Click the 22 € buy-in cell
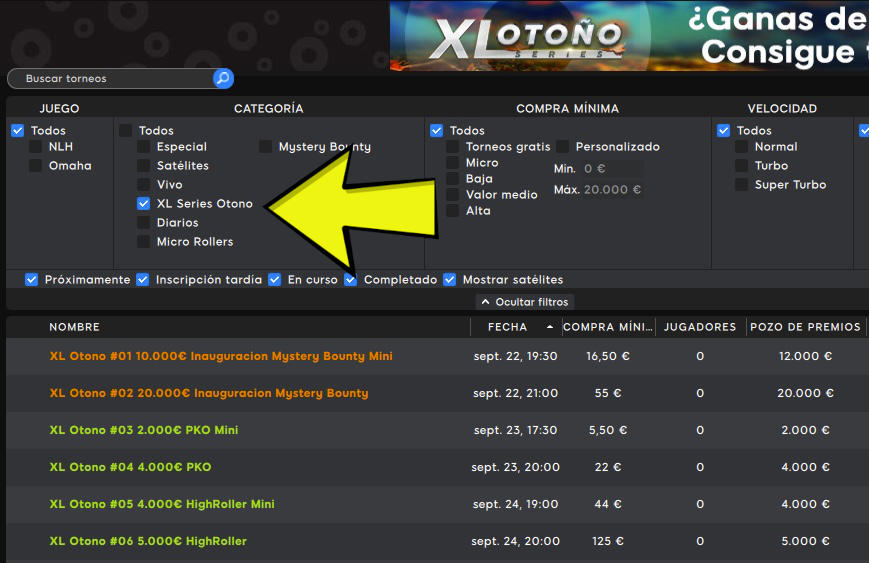The width and height of the screenshot is (869, 563). click(608, 467)
